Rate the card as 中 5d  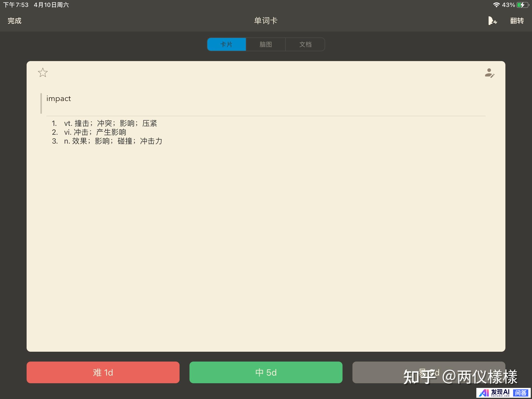[x=266, y=372]
